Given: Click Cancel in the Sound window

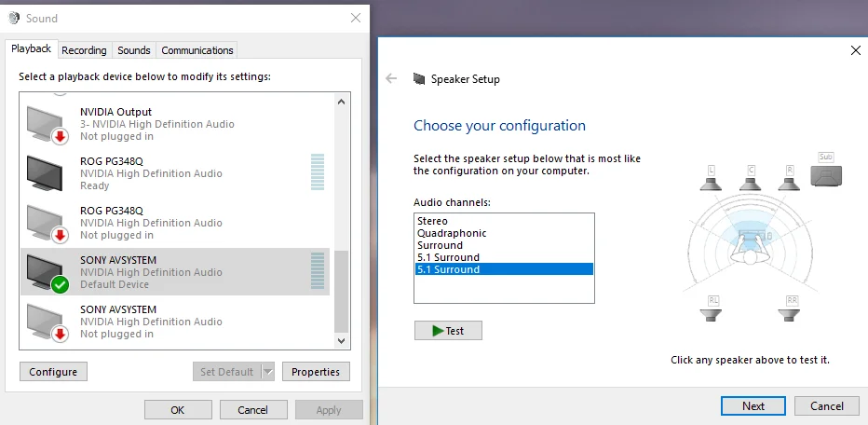Looking at the screenshot, I should pyautogui.click(x=253, y=410).
